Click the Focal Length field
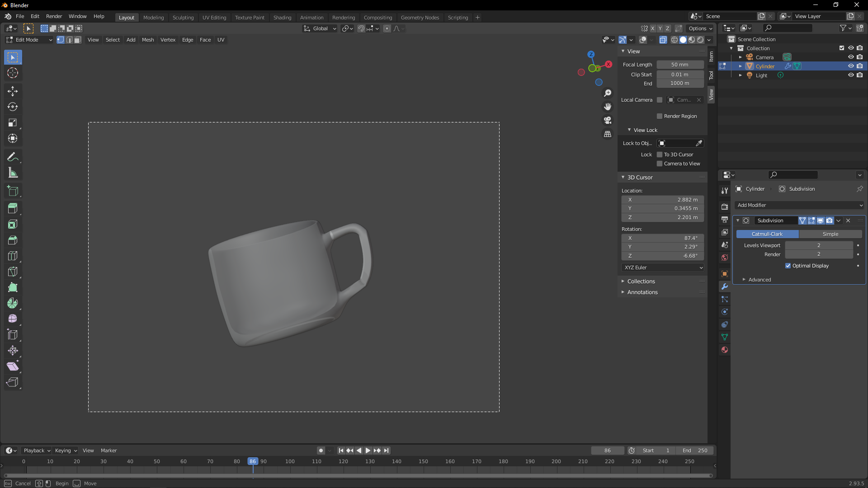868x488 pixels. [679, 65]
